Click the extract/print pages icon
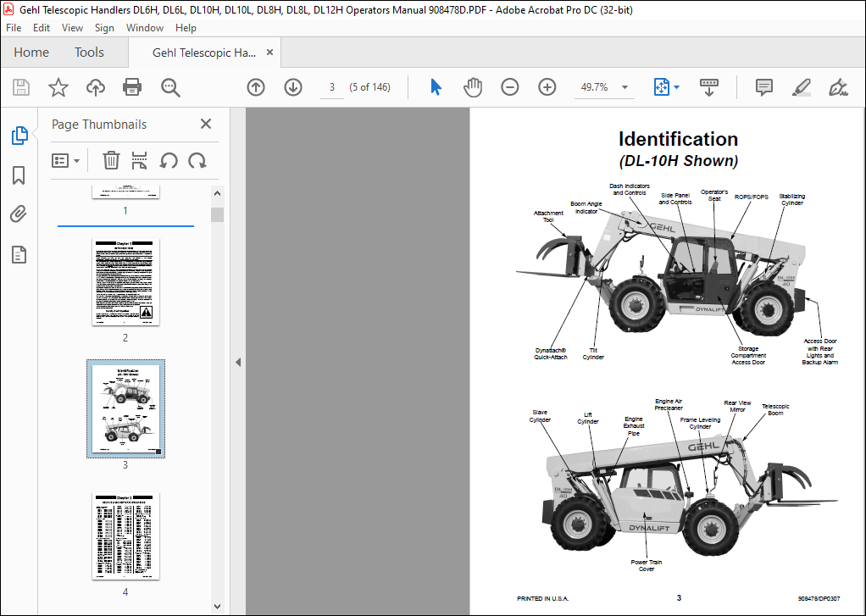 click(139, 161)
